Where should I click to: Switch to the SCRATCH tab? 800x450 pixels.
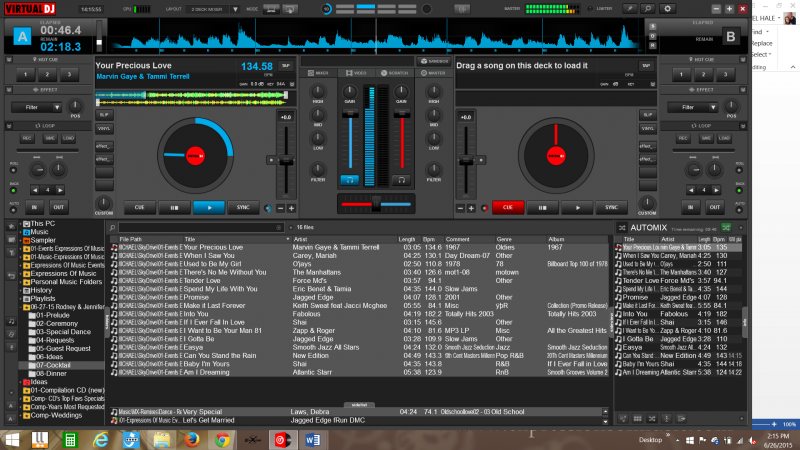click(x=394, y=73)
